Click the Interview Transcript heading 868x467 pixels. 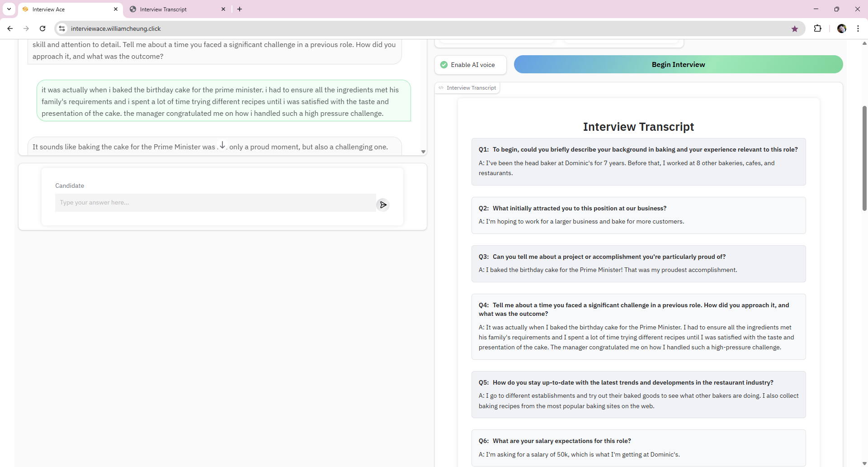tap(638, 127)
